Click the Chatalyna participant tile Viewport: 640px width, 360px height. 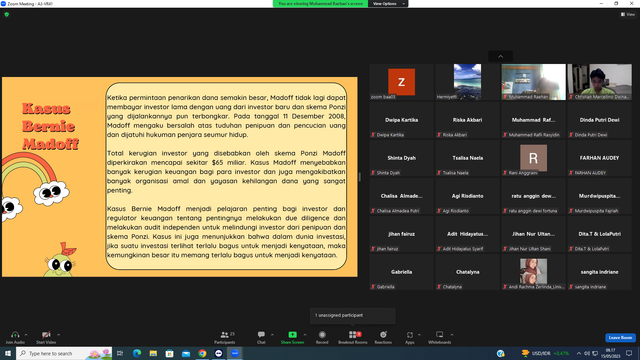(467, 272)
